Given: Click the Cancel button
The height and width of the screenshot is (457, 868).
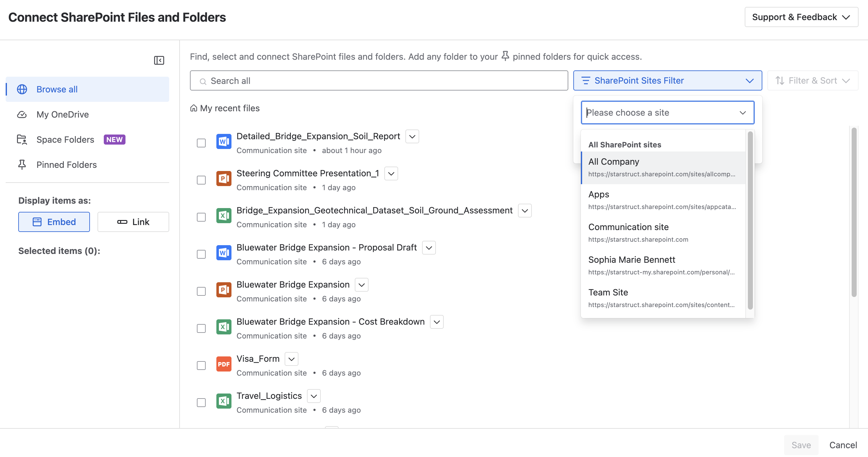Looking at the screenshot, I should (843, 445).
